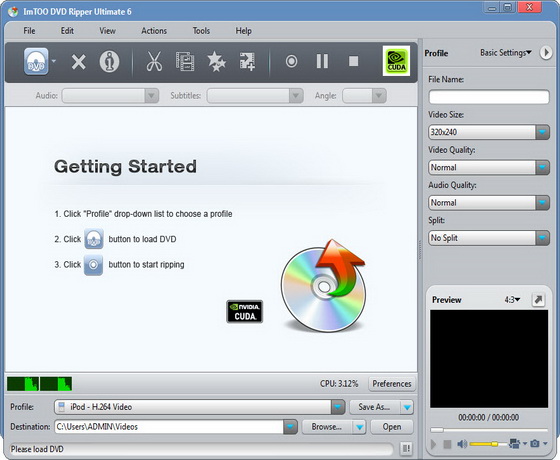Screen dimensions: 560x460
Task: Select the scissors Clip tool
Action: (154, 61)
